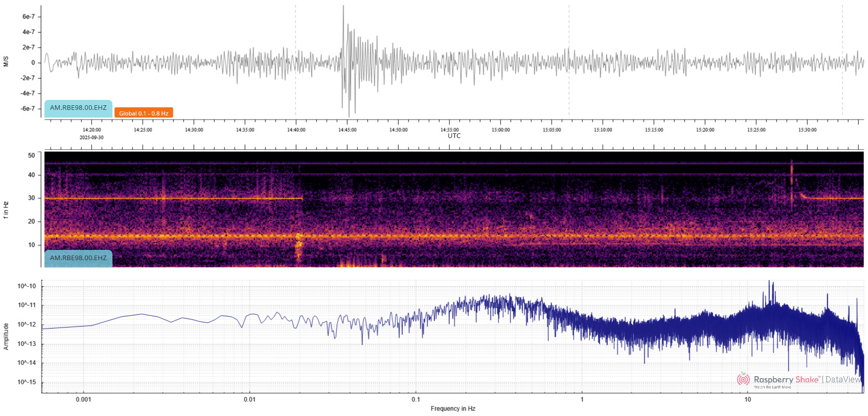Click the dashed vertical line after 15:05:00
The width and height of the screenshot is (868, 416).
(x=569, y=61)
